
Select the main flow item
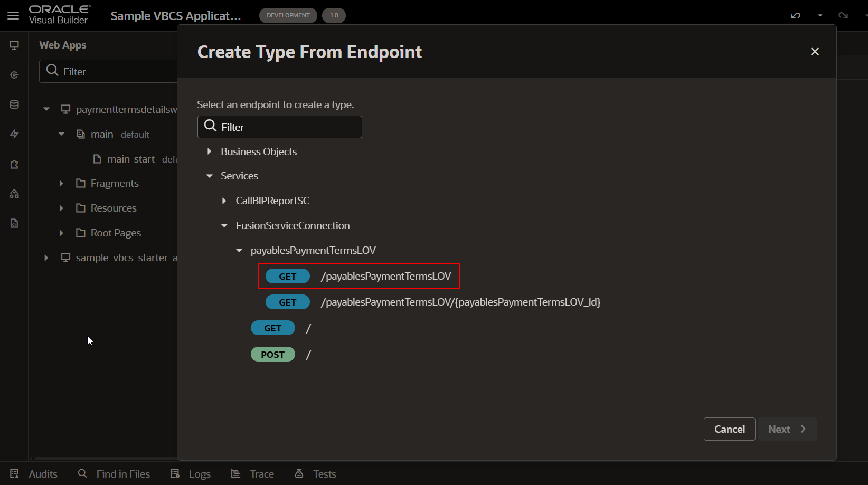(x=102, y=134)
